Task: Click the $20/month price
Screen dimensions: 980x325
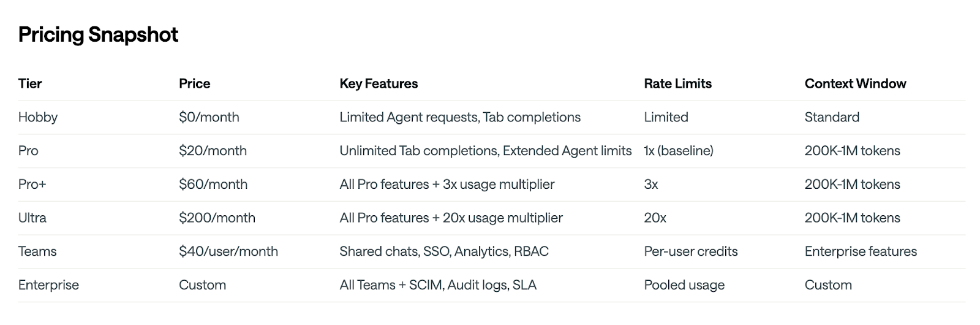Action: pyautogui.click(x=213, y=151)
